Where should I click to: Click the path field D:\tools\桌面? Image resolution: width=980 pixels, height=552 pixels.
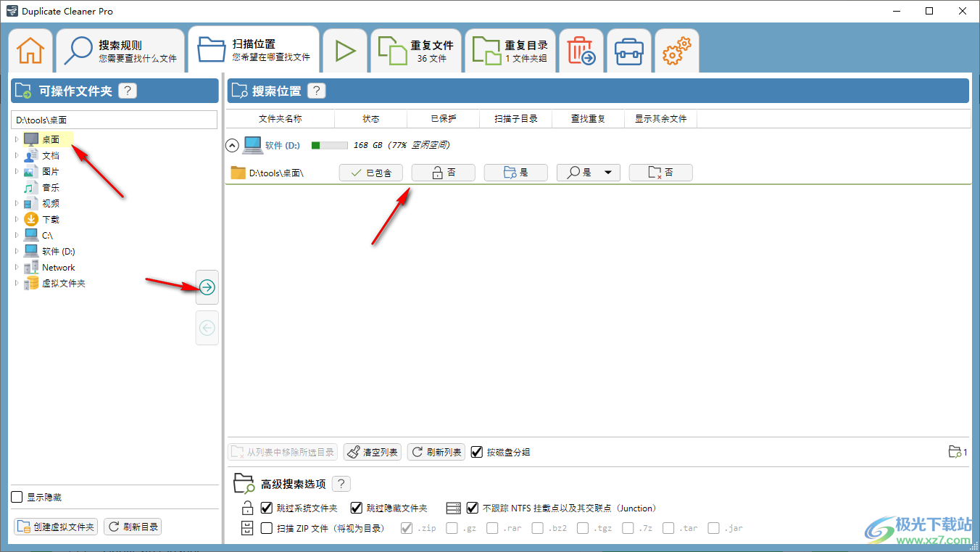tap(115, 120)
